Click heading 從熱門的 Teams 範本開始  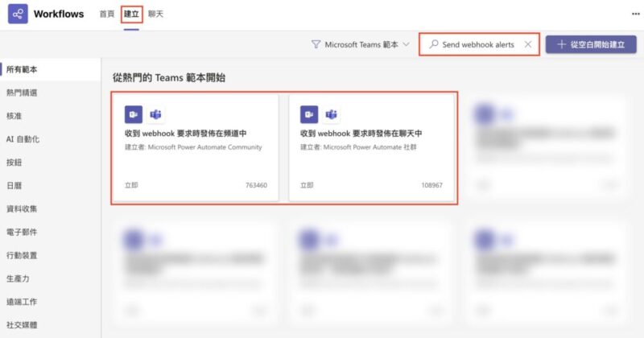coord(169,77)
